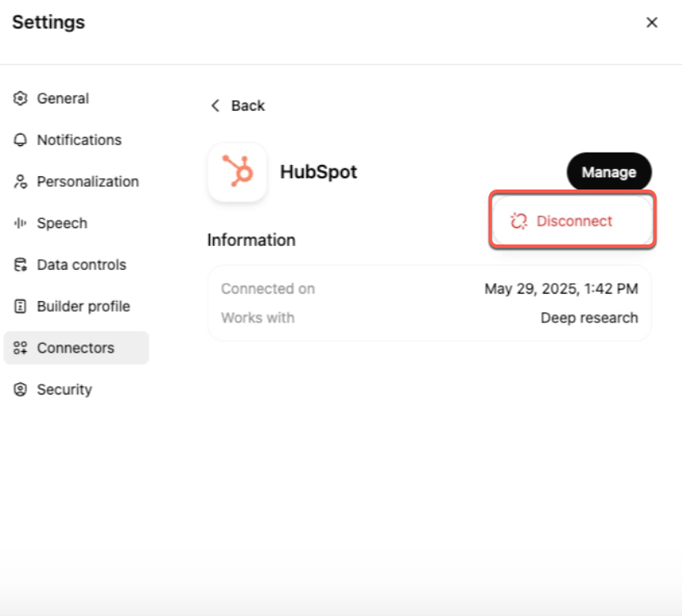Go back using the left chevron
682x616 pixels.
tap(215, 105)
